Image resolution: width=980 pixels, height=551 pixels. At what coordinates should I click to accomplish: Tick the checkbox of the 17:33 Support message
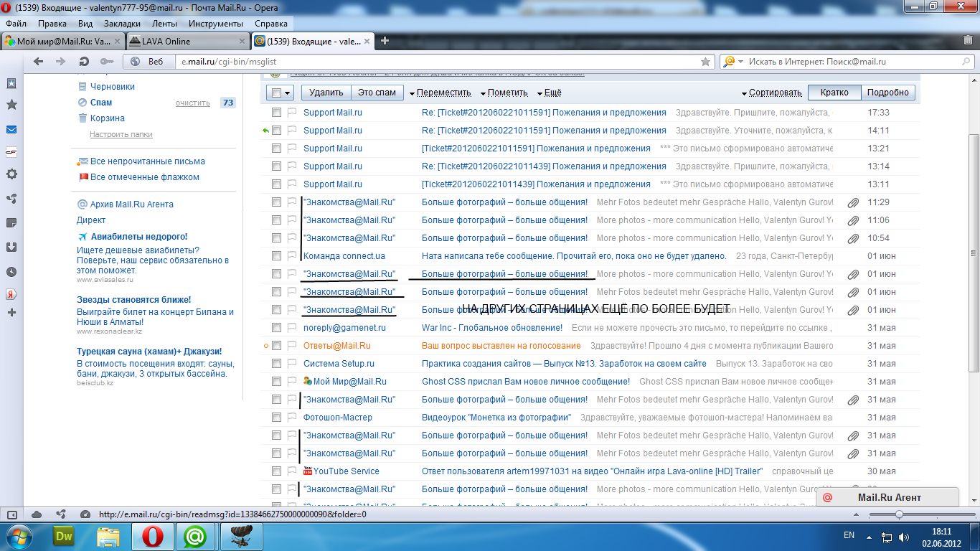point(276,113)
